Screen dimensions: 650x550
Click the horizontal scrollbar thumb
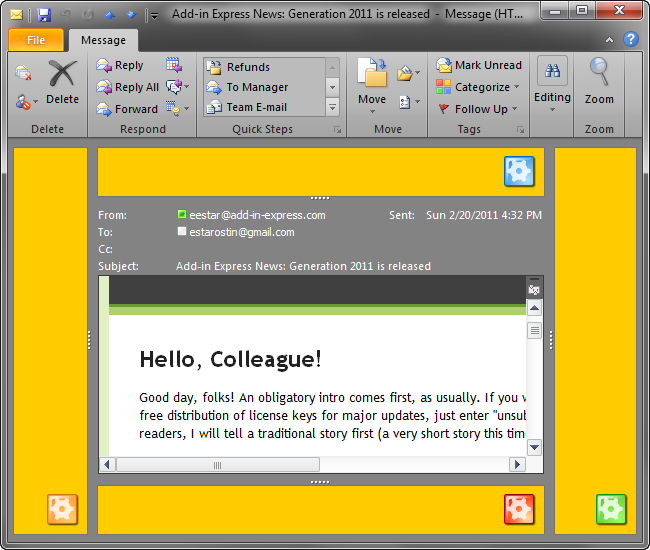point(218,465)
